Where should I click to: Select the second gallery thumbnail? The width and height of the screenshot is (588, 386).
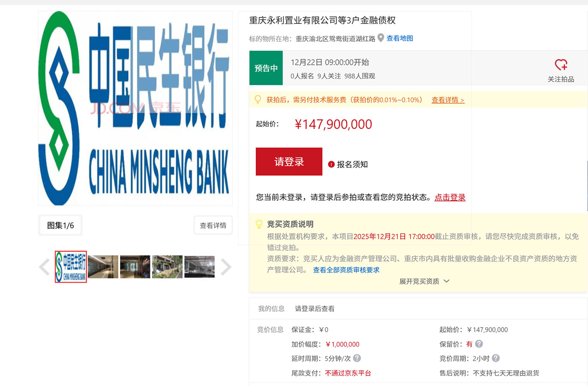[103, 267]
